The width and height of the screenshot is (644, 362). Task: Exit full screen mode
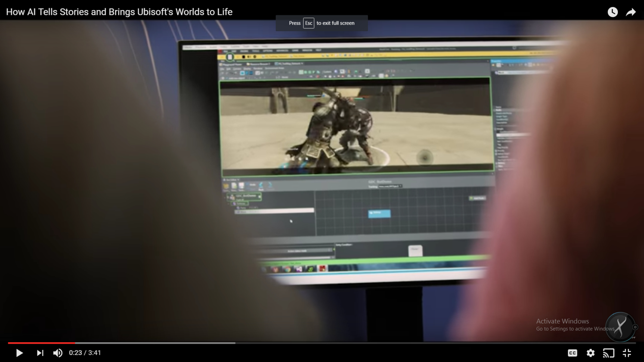(627, 353)
